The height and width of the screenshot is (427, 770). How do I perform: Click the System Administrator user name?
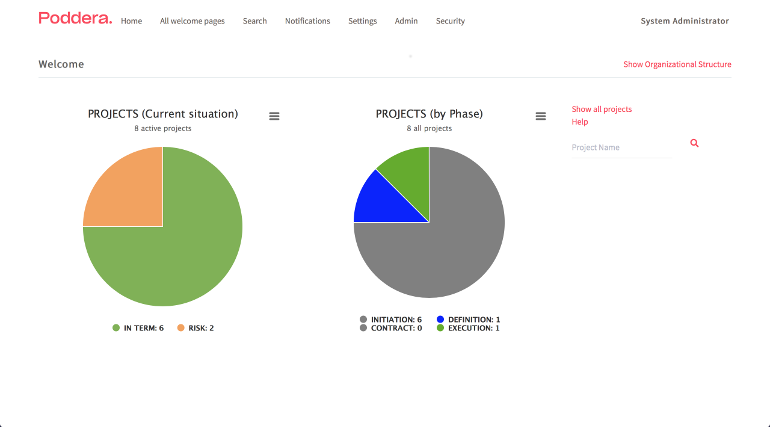click(x=685, y=21)
